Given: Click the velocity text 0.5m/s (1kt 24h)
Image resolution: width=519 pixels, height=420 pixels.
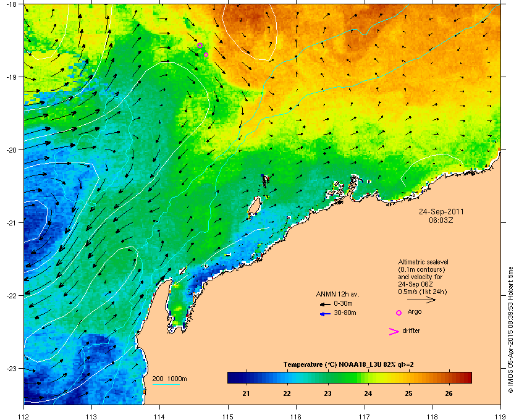Looking at the screenshot, I should point(423,292).
